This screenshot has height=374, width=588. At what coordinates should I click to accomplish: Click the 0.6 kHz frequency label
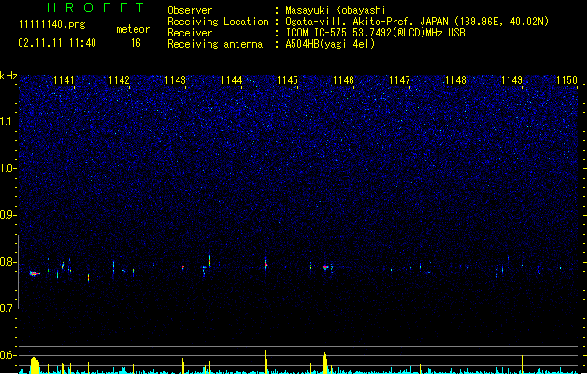(7, 355)
